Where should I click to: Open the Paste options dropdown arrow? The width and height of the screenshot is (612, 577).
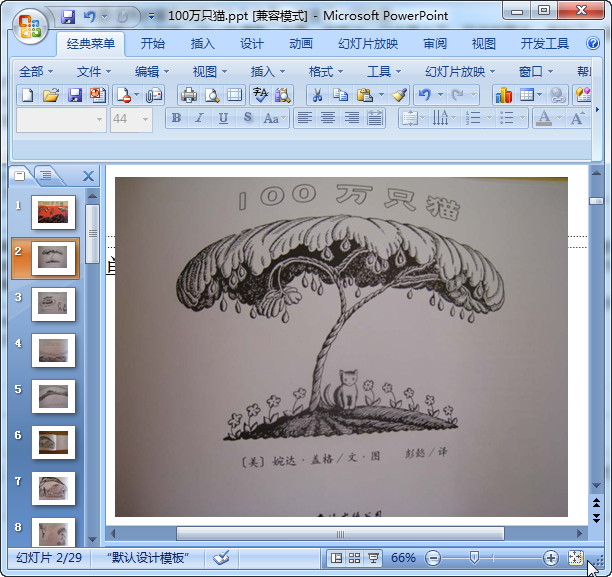coord(381,95)
